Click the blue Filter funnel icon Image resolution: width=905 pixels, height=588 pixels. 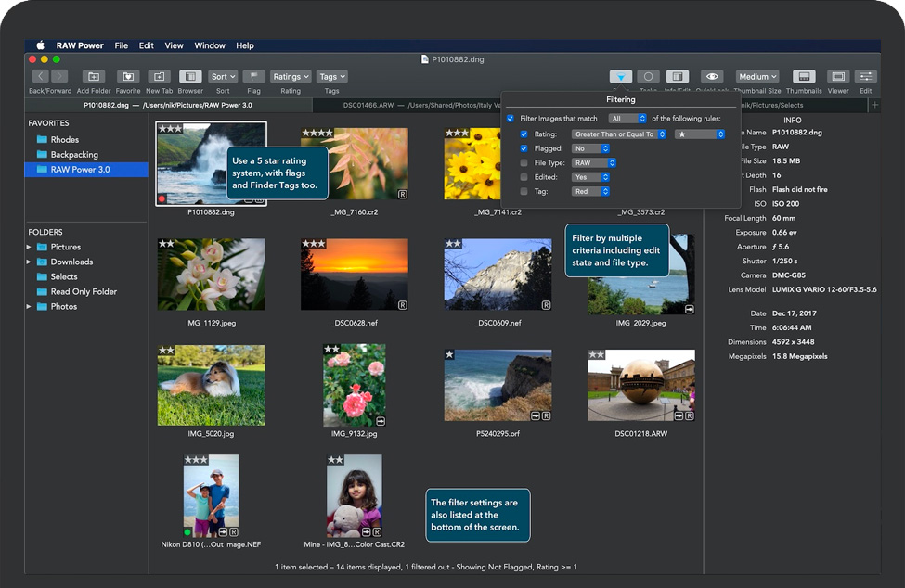coord(621,77)
